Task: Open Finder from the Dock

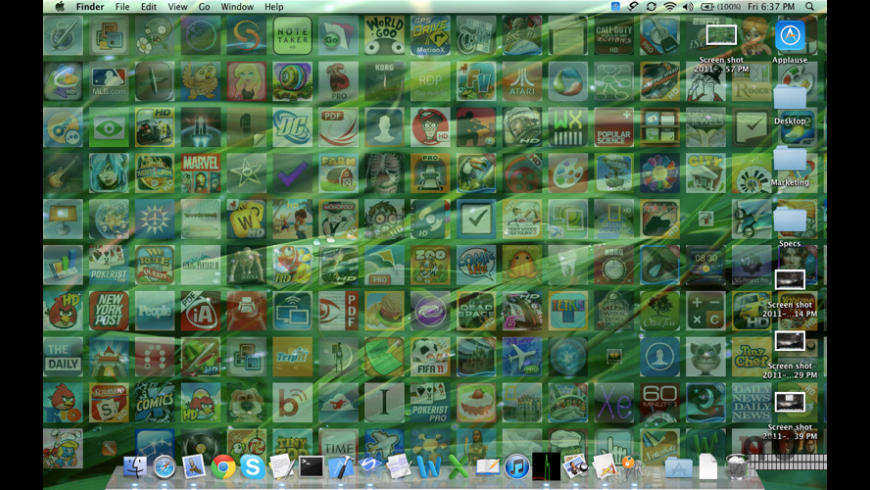Action: [135, 467]
